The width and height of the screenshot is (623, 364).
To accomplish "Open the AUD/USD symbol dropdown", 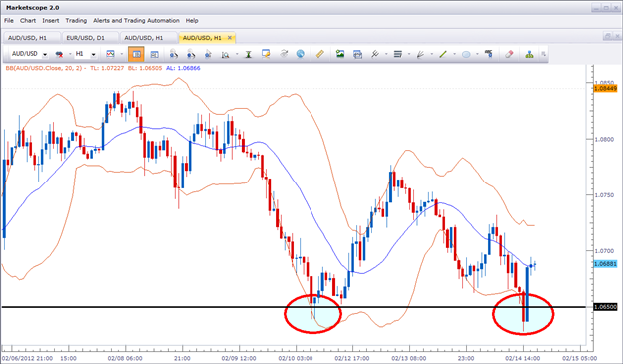I will coord(45,55).
